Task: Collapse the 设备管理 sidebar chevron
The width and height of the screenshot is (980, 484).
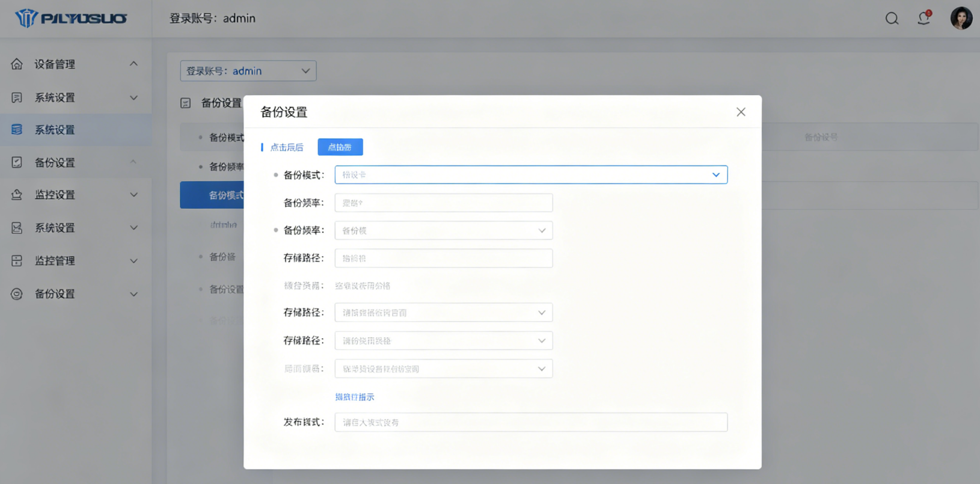Action: tap(133, 64)
